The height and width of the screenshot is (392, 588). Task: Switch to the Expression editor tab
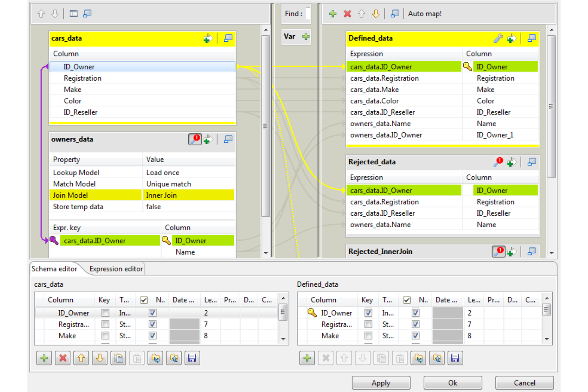click(x=116, y=268)
